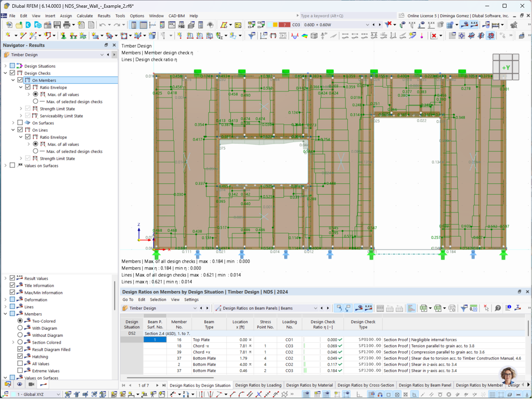This screenshot has width=532, height=399.
Task: Click the red-X results filter icon
Action: 388,25
